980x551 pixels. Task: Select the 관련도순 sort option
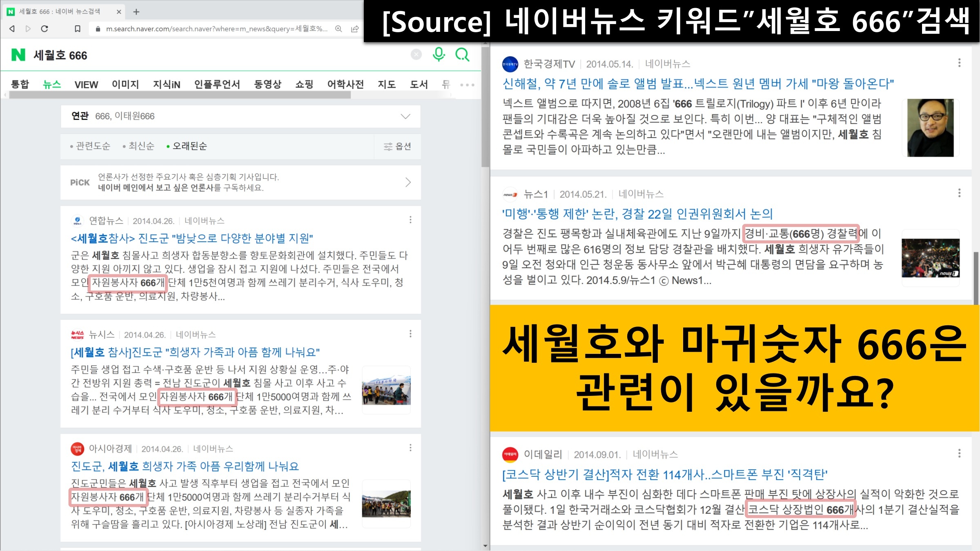point(93,146)
